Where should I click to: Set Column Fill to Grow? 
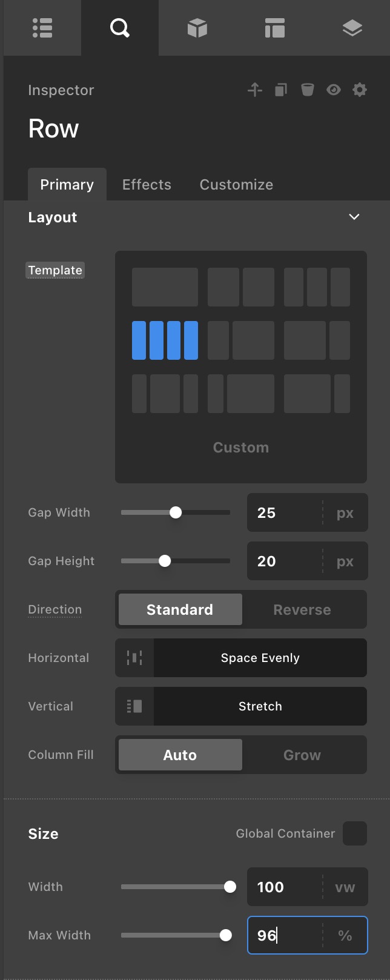pos(302,755)
